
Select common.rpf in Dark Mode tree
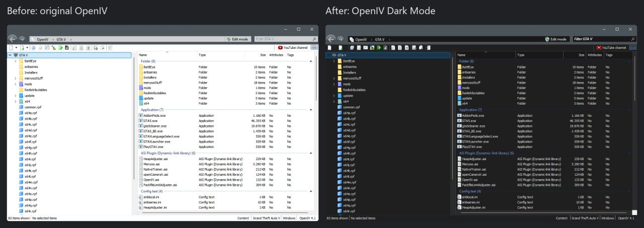tap(351, 107)
